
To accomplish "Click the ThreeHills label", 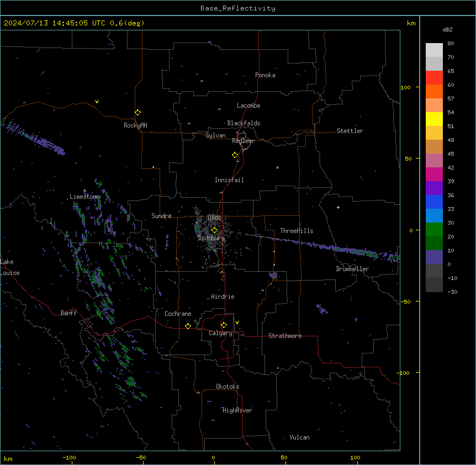I will pyautogui.click(x=297, y=231).
